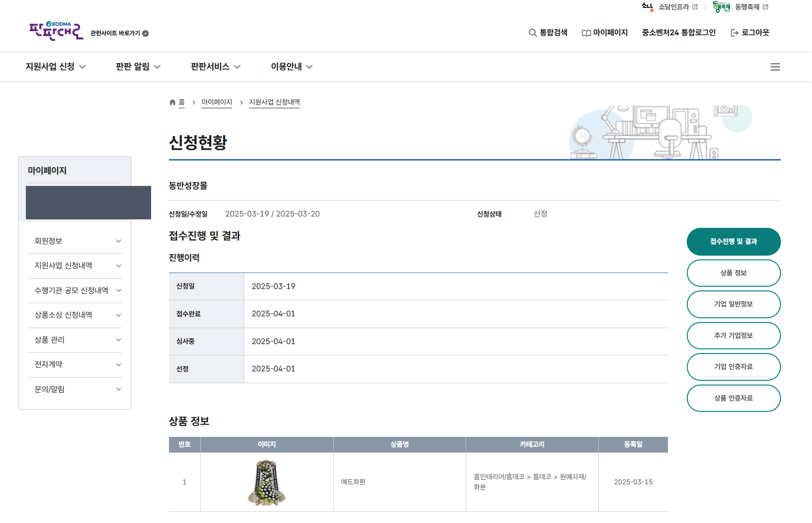The width and height of the screenshot is (812, 523).
Task: Expand 문의/알림 in the sidebar
Action: coord(75,389)
